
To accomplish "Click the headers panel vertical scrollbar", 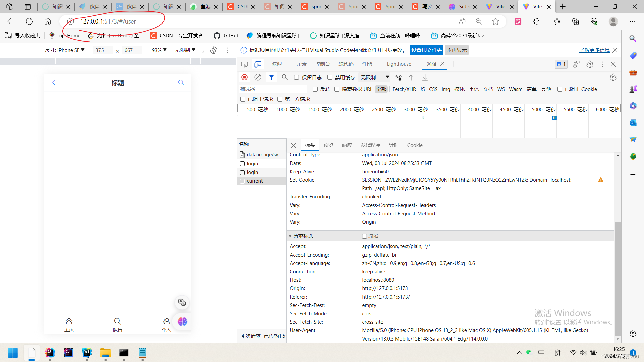I will click(x=618, y=279).
